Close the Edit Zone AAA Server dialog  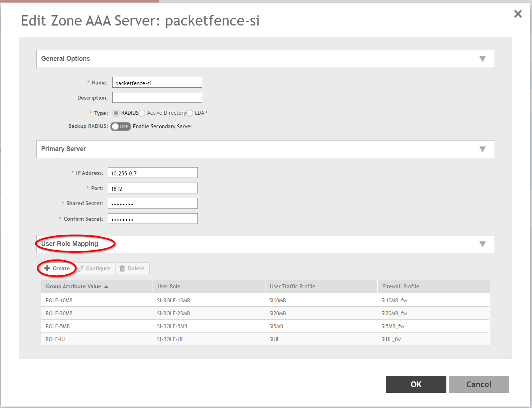(x=518, y=14)
